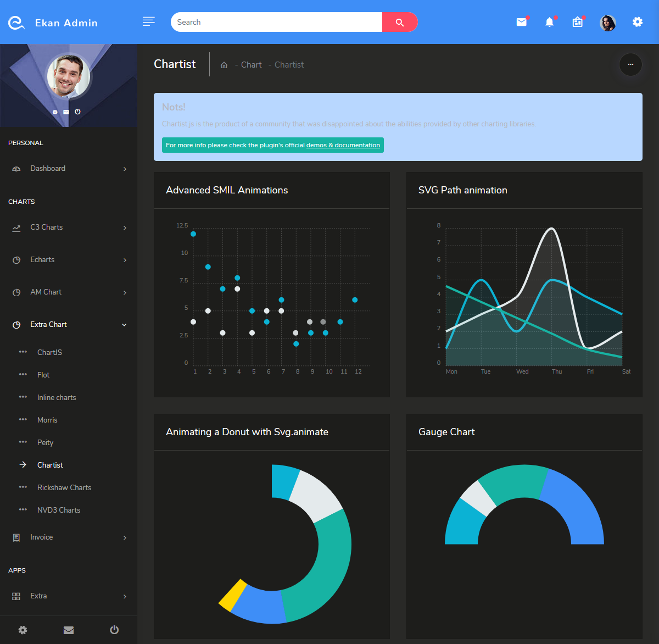Click the power icon in the profile card
659x644 pixels.
(x=77, y=112)
